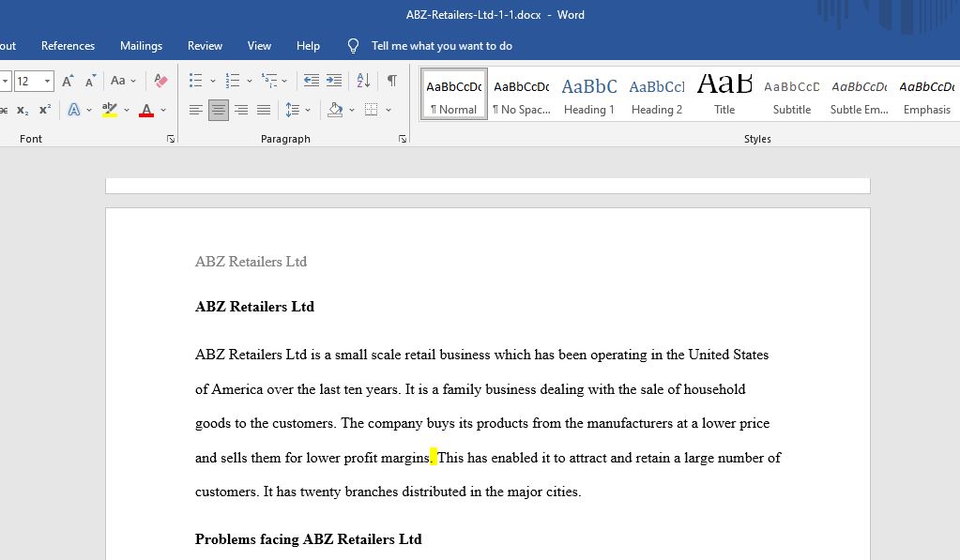Apply the Subtle Emphasis style
Image resolution: width=960 pixels, height=560 pixels.
pos(859,94)
